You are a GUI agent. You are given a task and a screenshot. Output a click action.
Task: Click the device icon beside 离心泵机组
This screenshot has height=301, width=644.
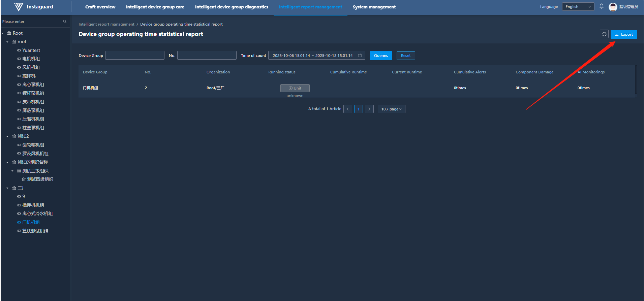(x=19, y=85)
